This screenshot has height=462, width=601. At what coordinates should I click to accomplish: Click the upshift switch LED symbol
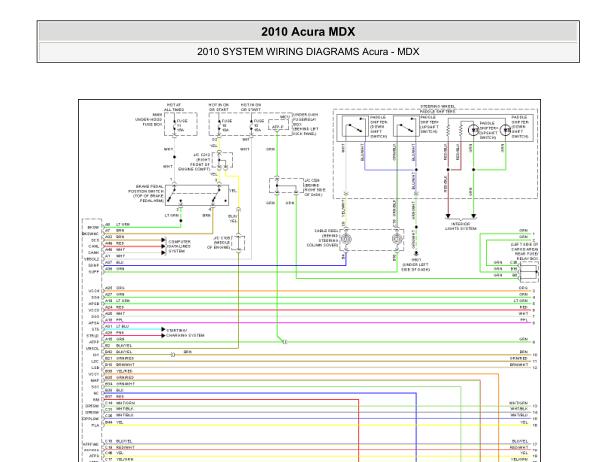474,130
